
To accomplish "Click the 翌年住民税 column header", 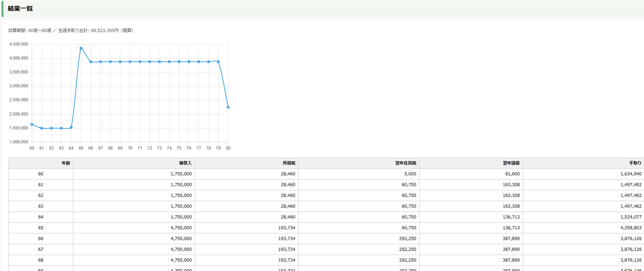I will pyautogui.click(x=406, y=163).
